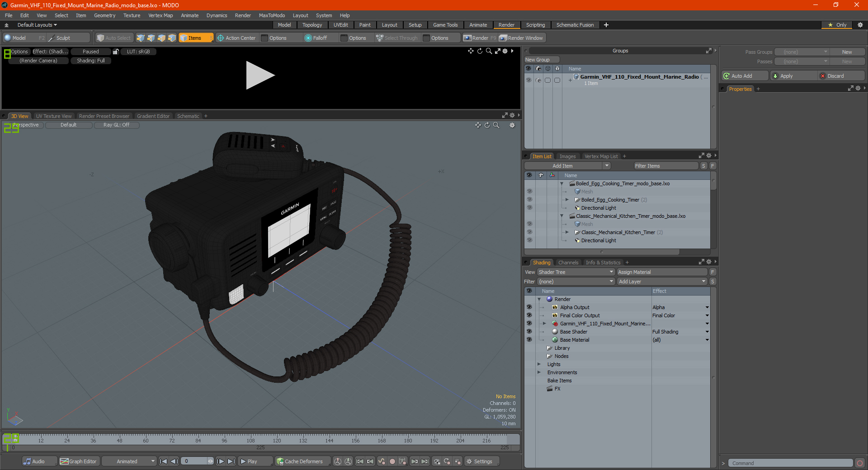Open the 3D viewport gear settings

pos(512,125)
